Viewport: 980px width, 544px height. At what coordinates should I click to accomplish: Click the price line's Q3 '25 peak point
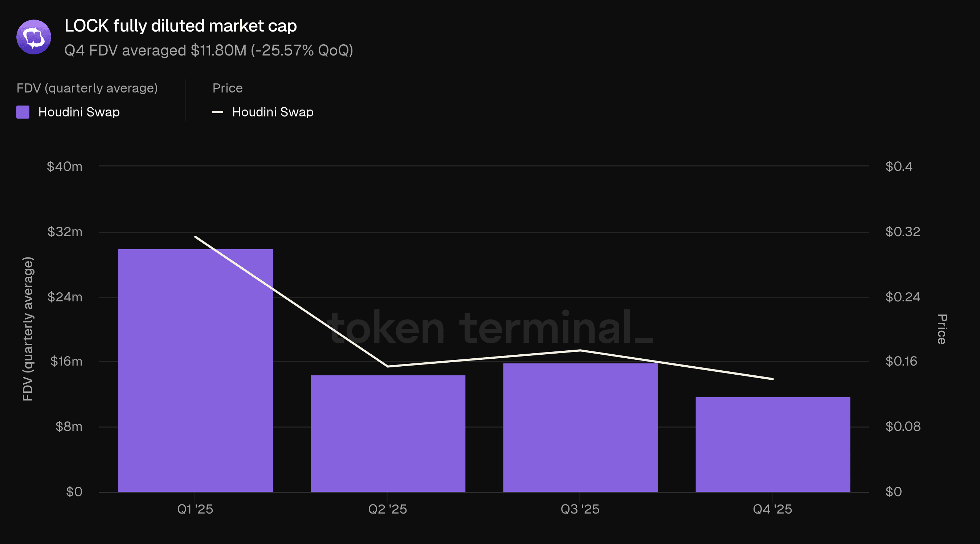pos(580,350)
